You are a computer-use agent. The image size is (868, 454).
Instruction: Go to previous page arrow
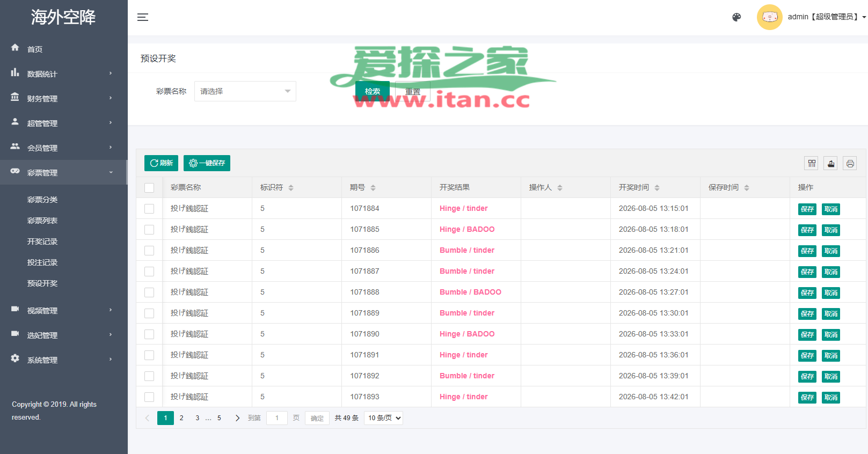[147, 418]
